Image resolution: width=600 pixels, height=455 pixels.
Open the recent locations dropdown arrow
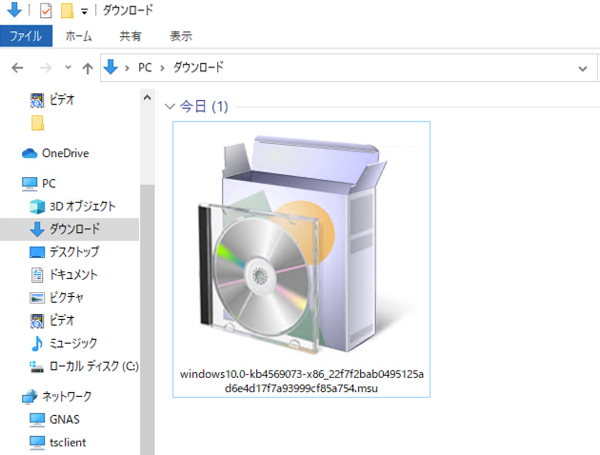pos(66,70)
